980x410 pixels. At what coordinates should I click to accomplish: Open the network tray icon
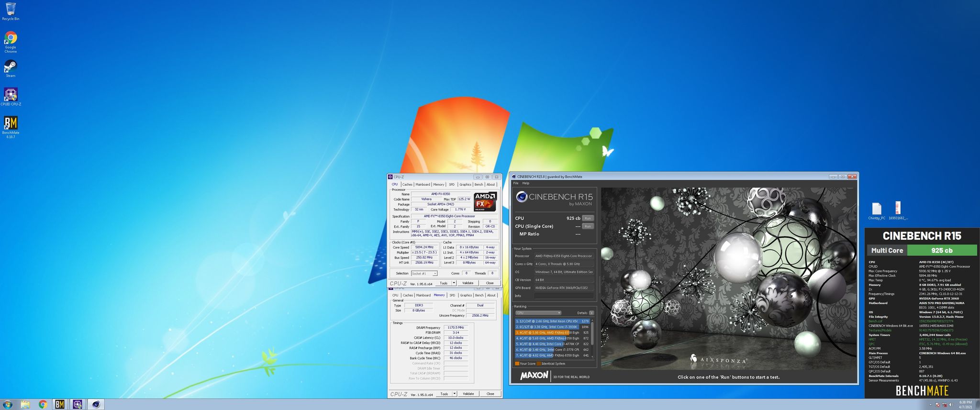tap(945, 405)
